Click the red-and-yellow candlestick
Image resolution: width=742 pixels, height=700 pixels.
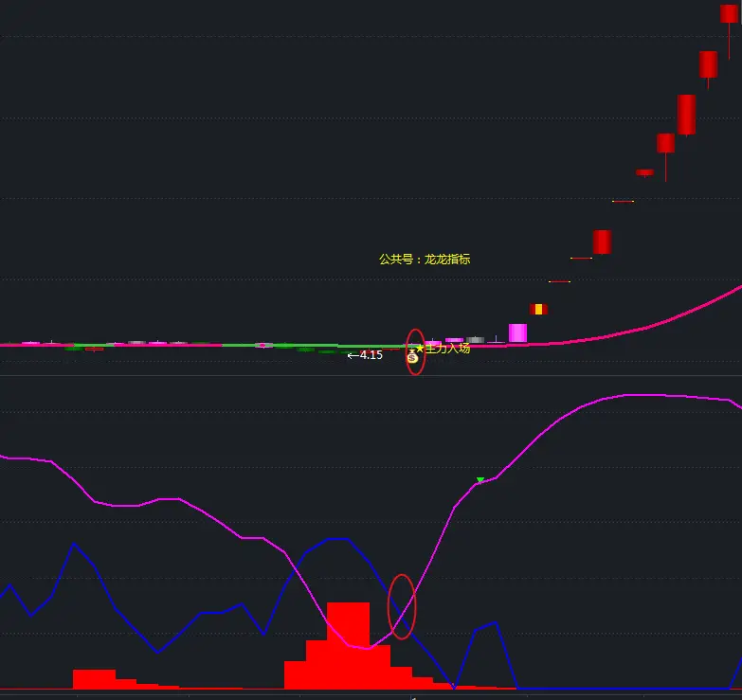point(538,309)
